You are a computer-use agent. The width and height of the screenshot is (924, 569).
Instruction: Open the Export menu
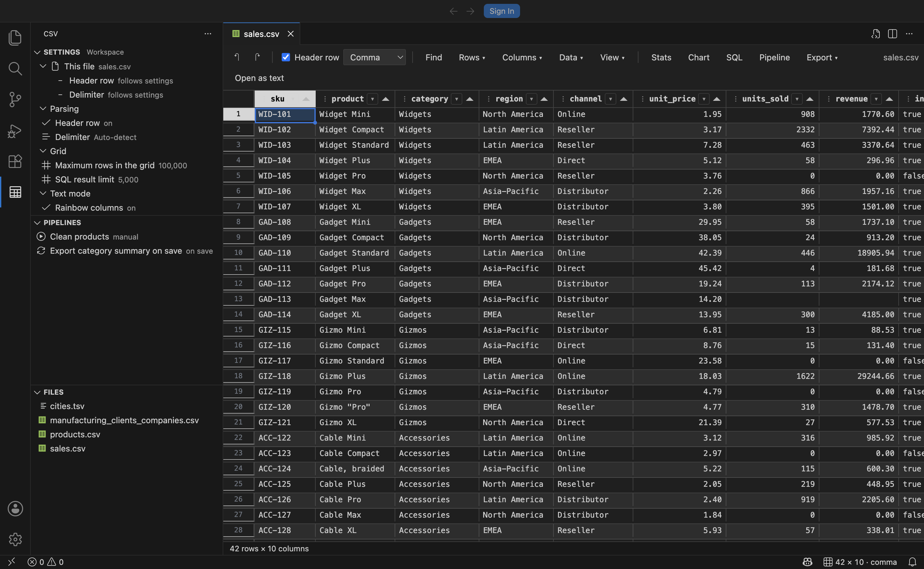click(822, 57)
